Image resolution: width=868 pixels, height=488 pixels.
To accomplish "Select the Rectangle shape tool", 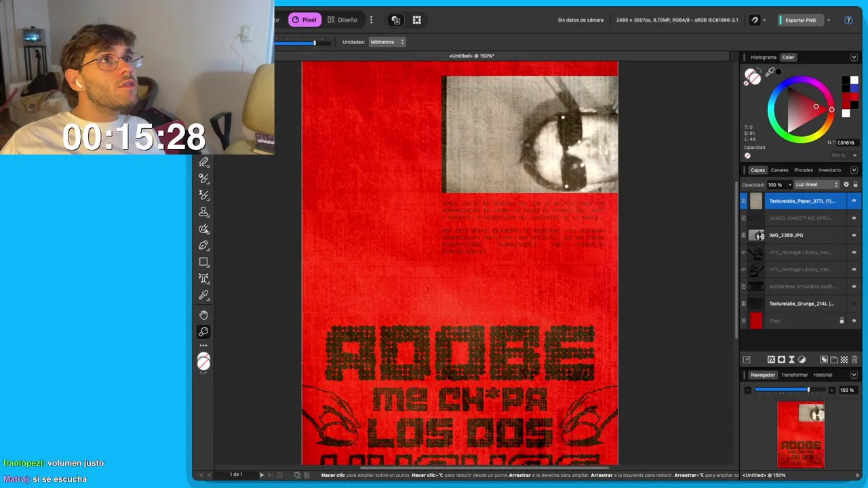I will coord(203,262).
